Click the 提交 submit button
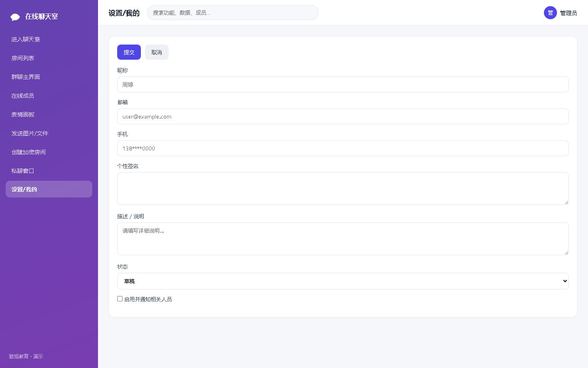The height and width of the screenshot is (368, 588). (x=129, y=52)
